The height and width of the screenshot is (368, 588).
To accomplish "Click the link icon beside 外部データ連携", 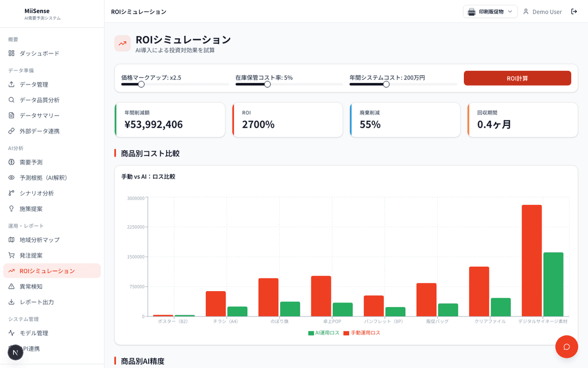I will [x=11, y=131].
